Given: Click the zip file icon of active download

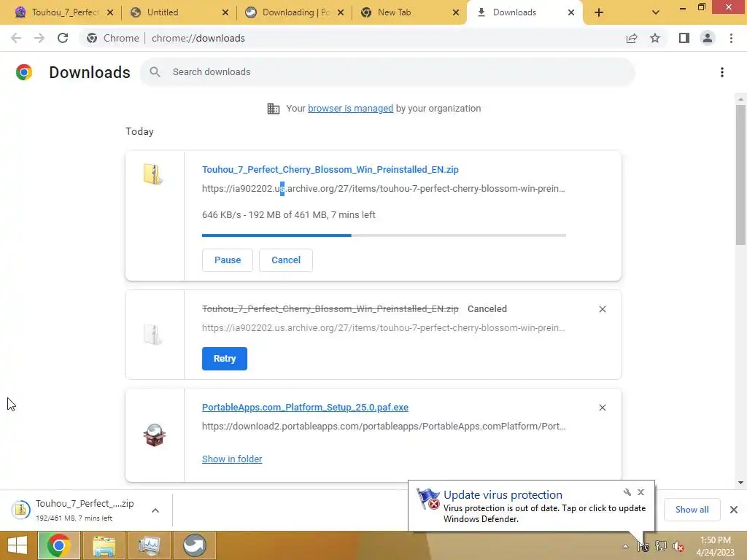Looking at the screenshot, I should click(x=153, y=174).
